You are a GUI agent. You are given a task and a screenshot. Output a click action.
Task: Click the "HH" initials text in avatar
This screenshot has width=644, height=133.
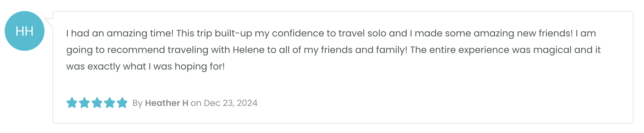tap(25, 31)
